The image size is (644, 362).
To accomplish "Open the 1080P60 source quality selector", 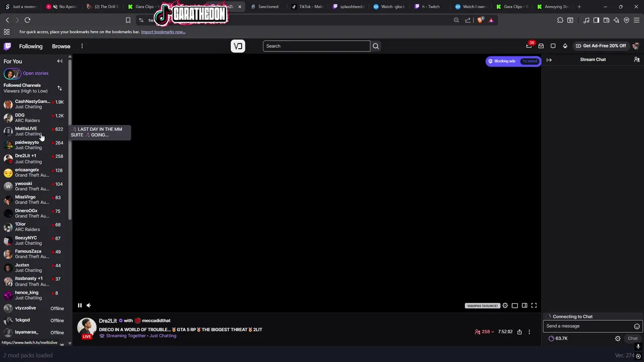I will tap(482, 306).
